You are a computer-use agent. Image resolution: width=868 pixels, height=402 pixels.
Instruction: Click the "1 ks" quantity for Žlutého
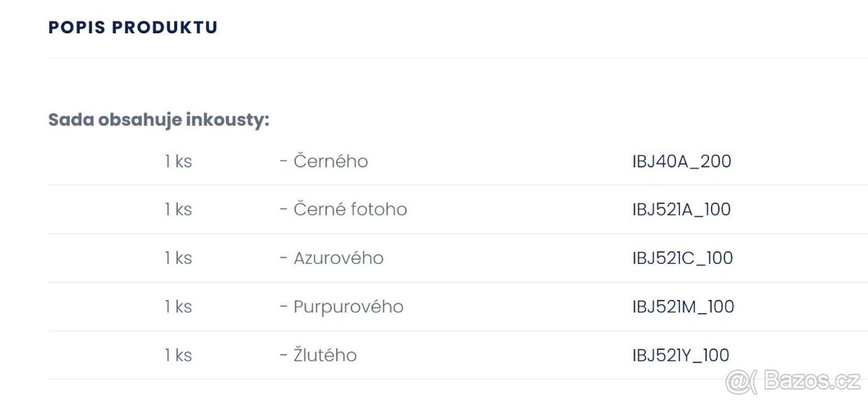click(178, 355)
